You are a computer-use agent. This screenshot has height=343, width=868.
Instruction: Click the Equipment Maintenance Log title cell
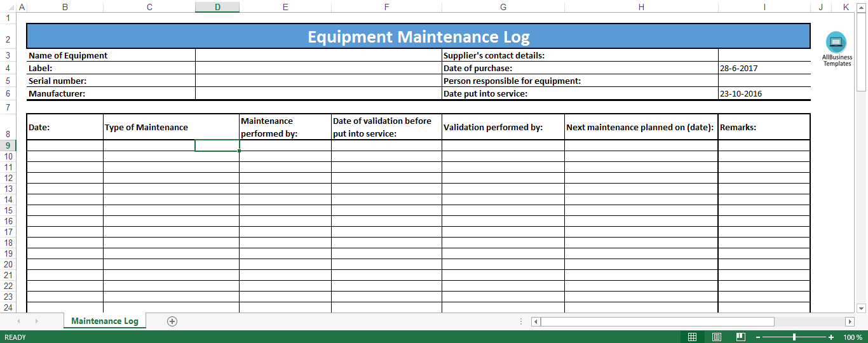418,36
